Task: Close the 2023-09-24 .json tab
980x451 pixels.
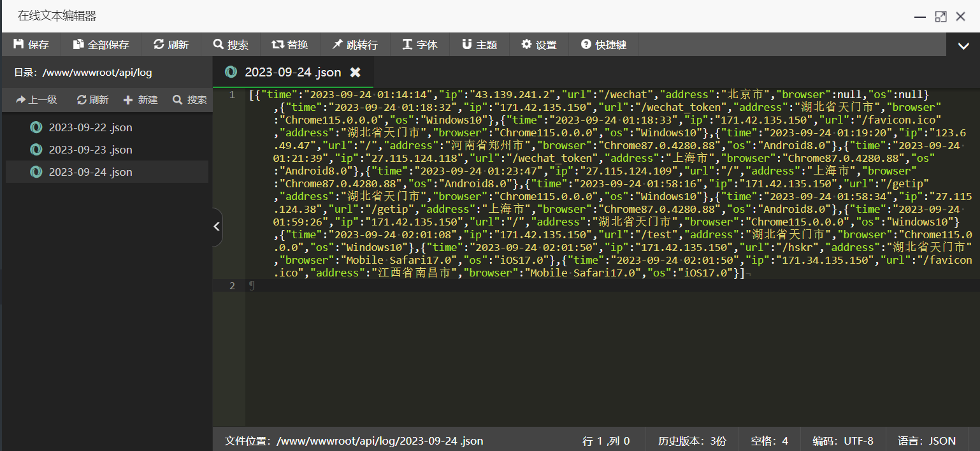Action: point(356,72)
